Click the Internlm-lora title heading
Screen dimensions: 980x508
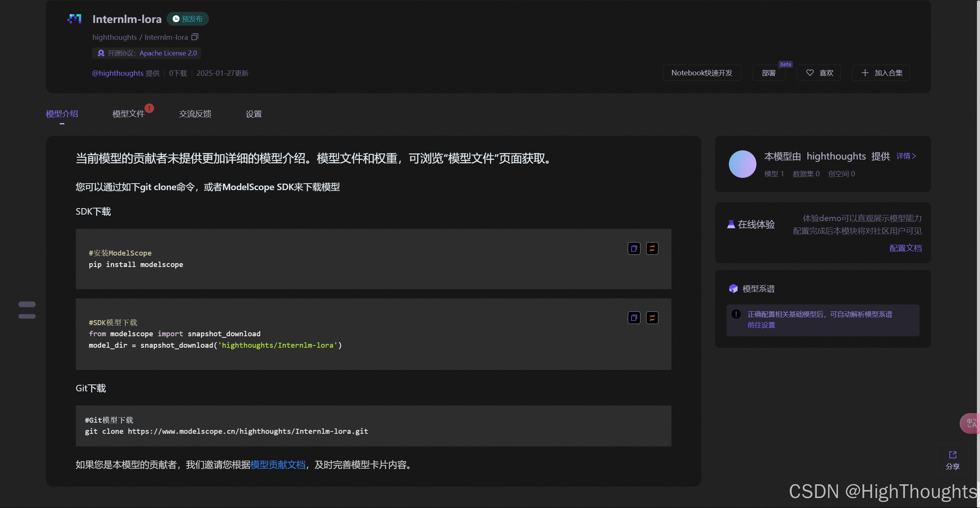[x=127, y=19]
